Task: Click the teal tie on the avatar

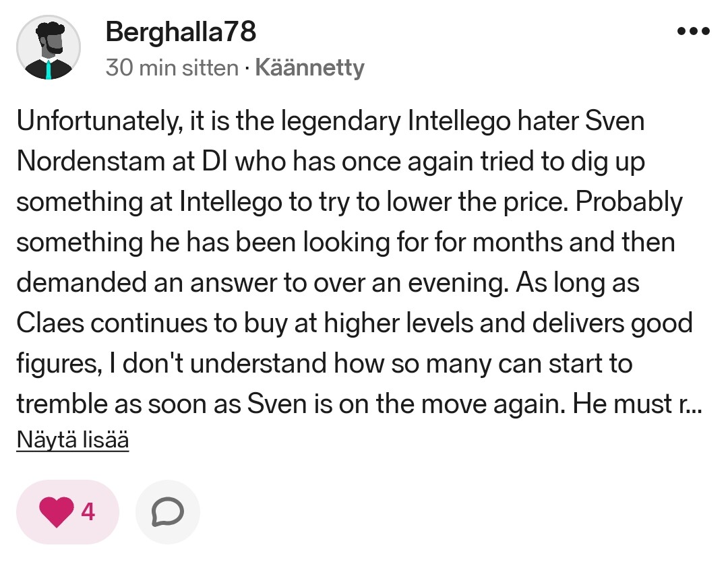Action: click(49, 69)
